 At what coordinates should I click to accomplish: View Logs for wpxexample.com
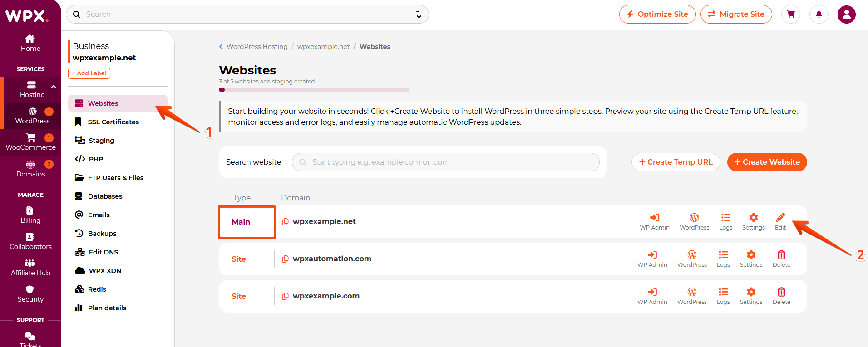click(x=723, y=296)
